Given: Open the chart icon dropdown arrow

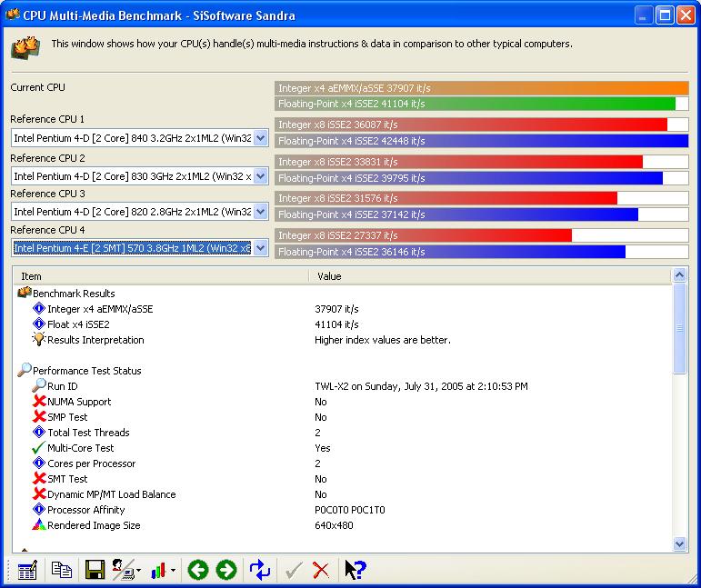Looking at the screenshot, I should click(173, 571).
